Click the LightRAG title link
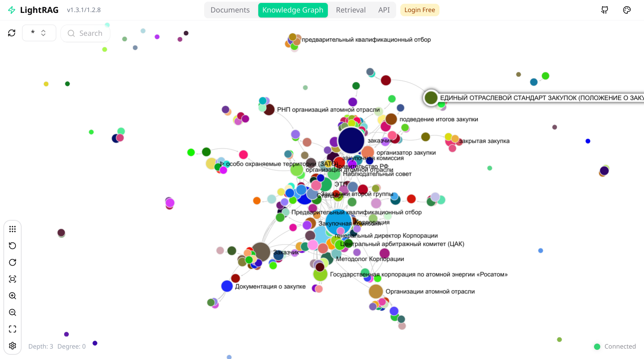 click(39, 10)
